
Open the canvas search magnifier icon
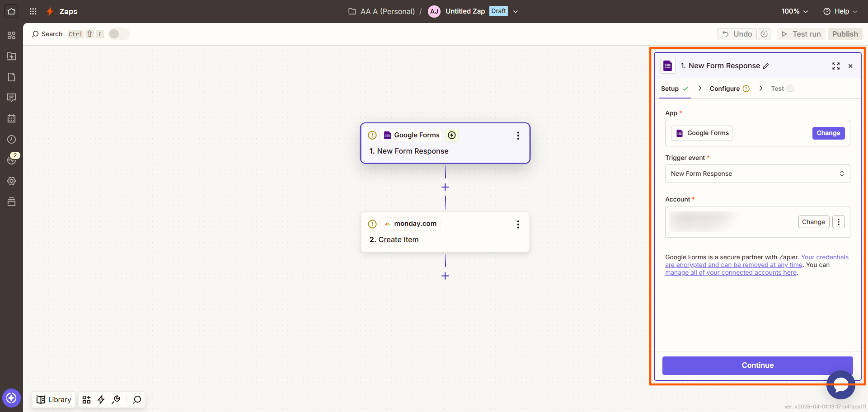[x=136, y=399]
